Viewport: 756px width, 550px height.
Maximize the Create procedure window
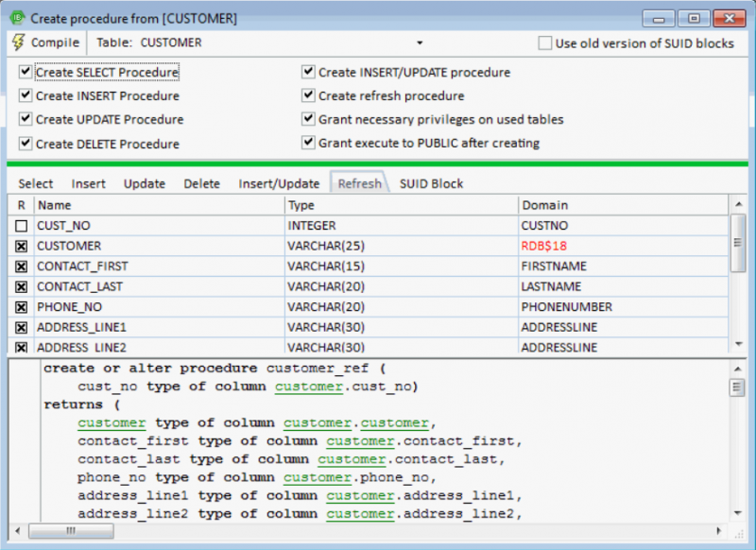pyautogui.click(x=694, y=19)
